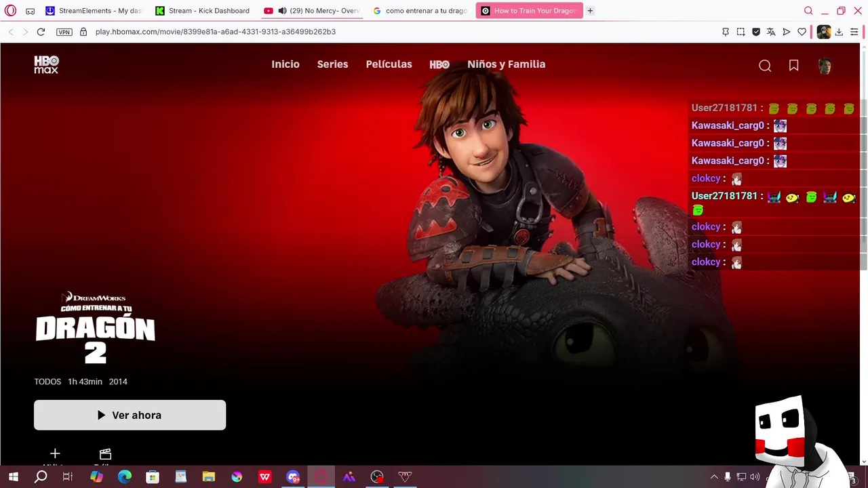
Task: View site security lock info
Action: click(x=83, y=32)
